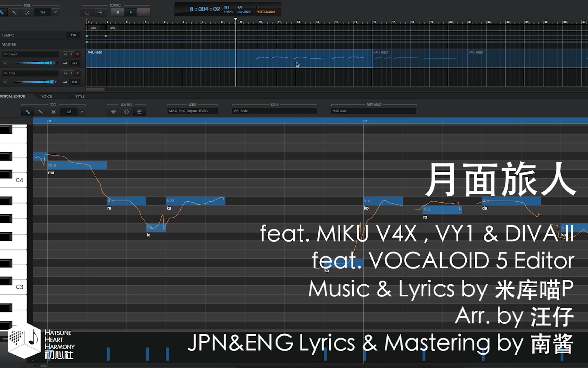Click the 8:004:02 position display
The image size is (588, 368).
click(205, 9)
